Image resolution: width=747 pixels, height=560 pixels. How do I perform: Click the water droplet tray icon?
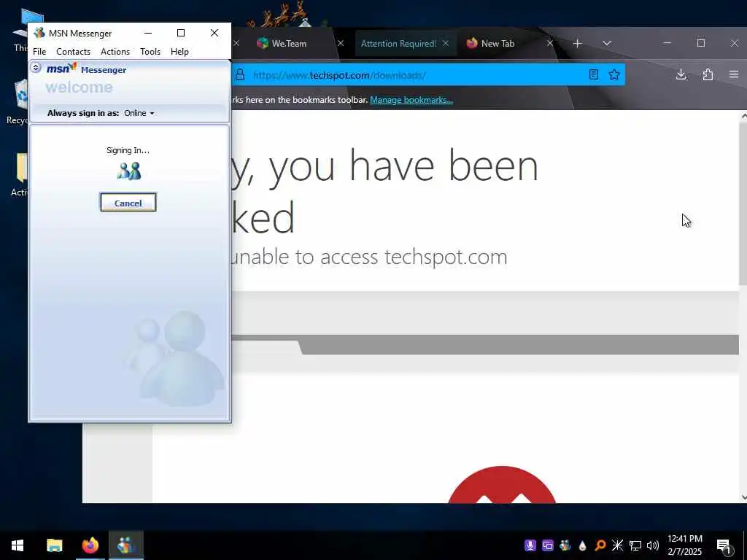(x=582, y=545)
